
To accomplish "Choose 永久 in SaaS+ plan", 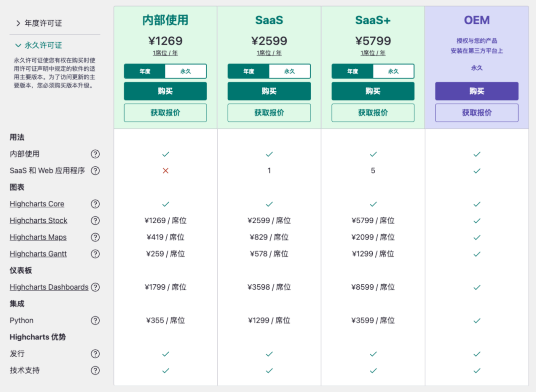I will (394, 71).
